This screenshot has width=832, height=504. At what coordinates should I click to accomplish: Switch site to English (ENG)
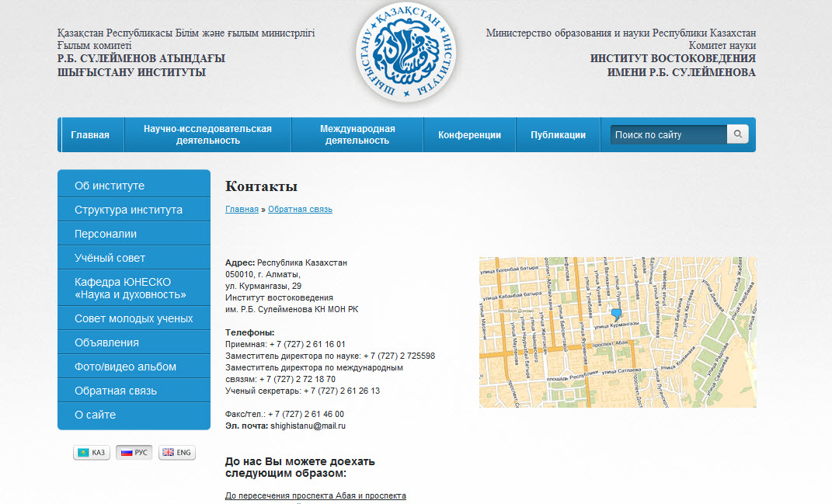(x=176, y=453)
